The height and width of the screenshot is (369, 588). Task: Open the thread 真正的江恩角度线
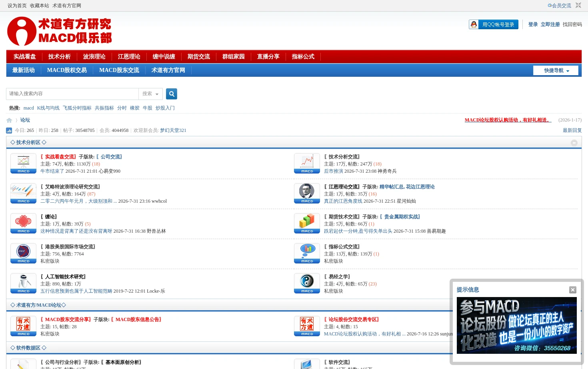343,201
